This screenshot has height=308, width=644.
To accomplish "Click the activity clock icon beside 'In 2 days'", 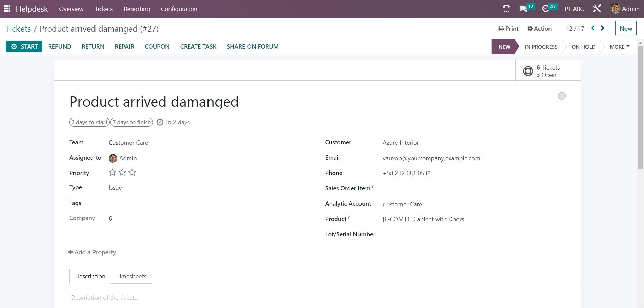I will tap(160, 122).
